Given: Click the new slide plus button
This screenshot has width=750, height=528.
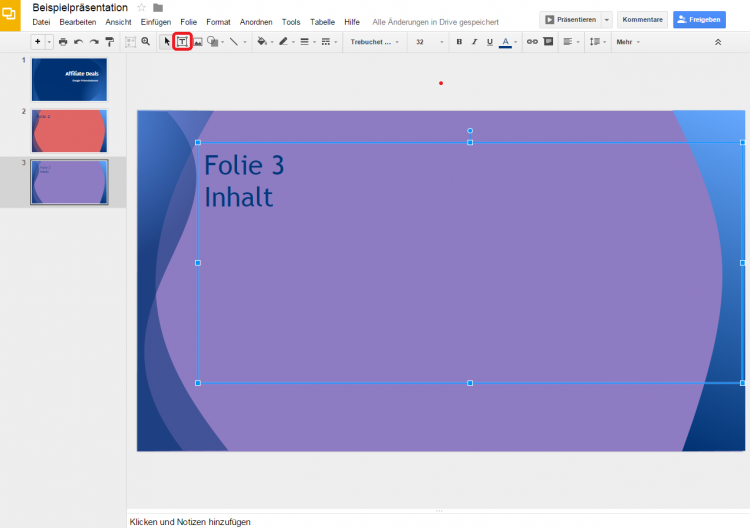Looking at the screenshot, I should [x=37, y=42].
